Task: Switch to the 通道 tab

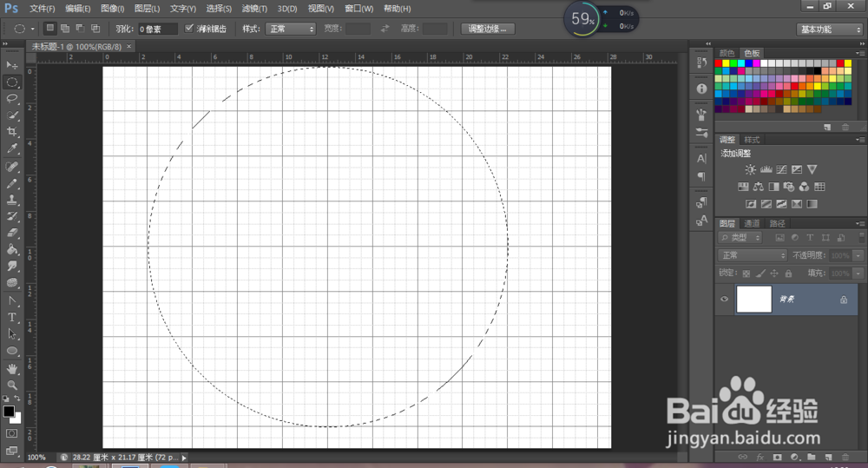Action: pyautogui.click(x=752, y=223)
